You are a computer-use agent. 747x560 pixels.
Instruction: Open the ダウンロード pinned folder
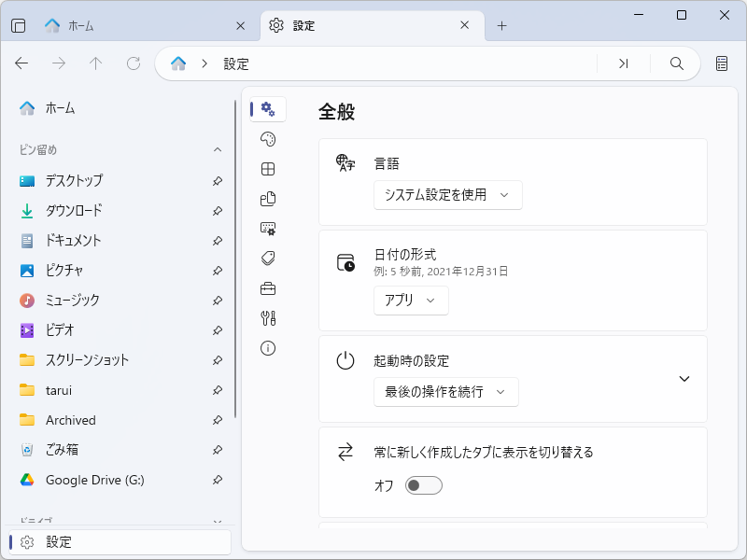pos(120,211)
